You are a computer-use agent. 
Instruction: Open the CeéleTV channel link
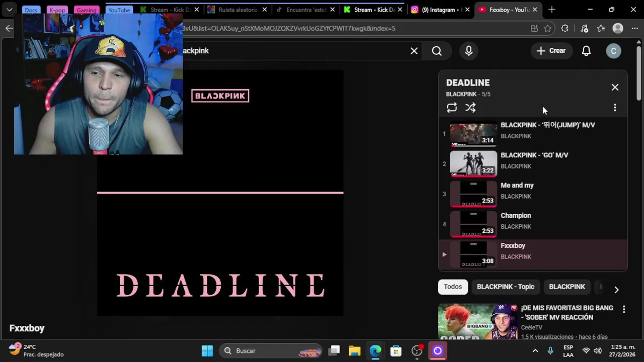pyautogui.click(x=531, y=327)
